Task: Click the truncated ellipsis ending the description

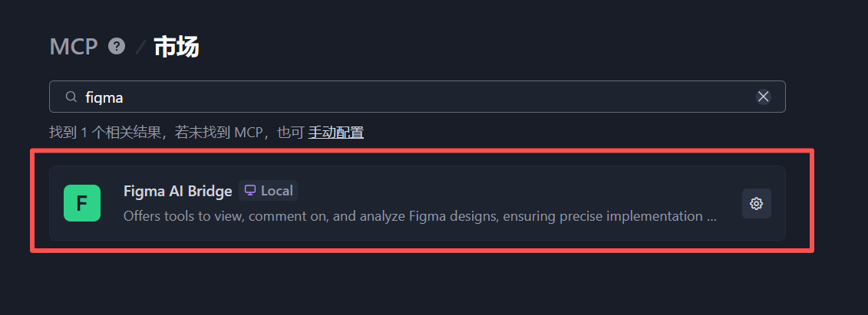Action: point(711,216)
